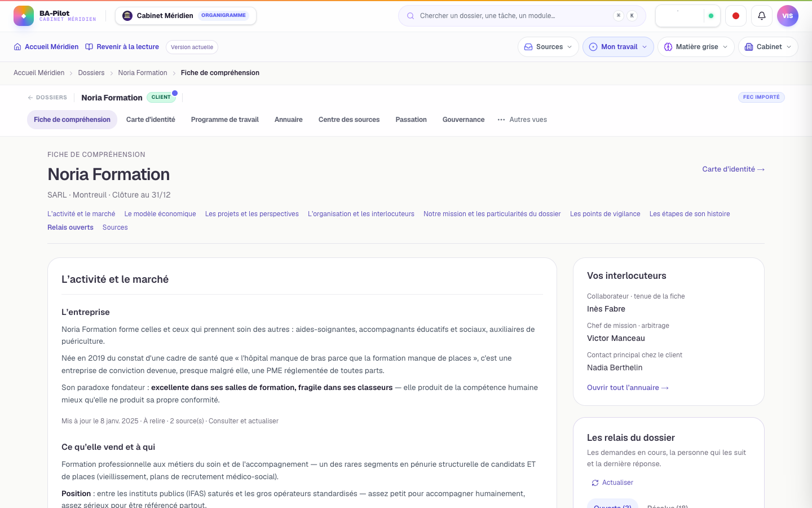Click interlocutor name Victor Manceau
Image resolution: width=812 pixels, height=508 pixels.
click(x=616, y=338)
